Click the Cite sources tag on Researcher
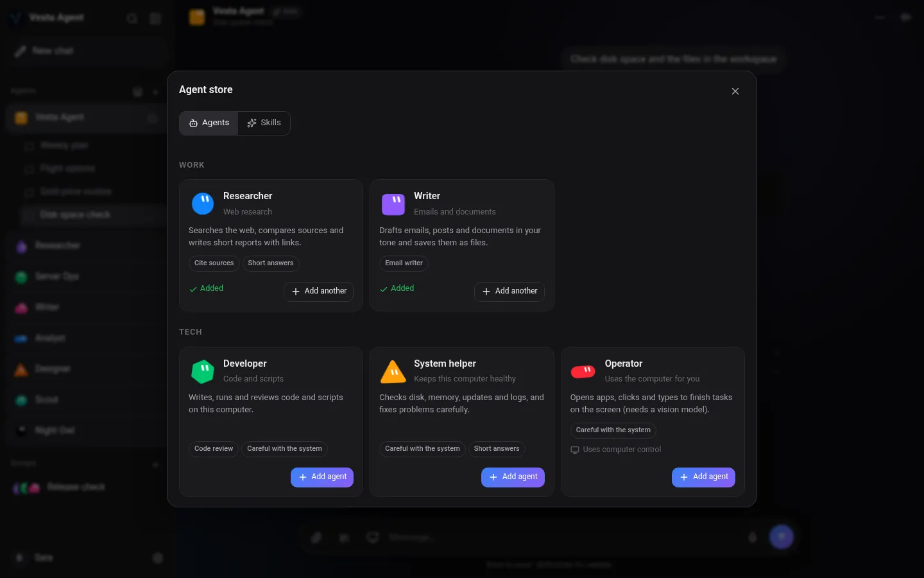 [x=214, y=263]
